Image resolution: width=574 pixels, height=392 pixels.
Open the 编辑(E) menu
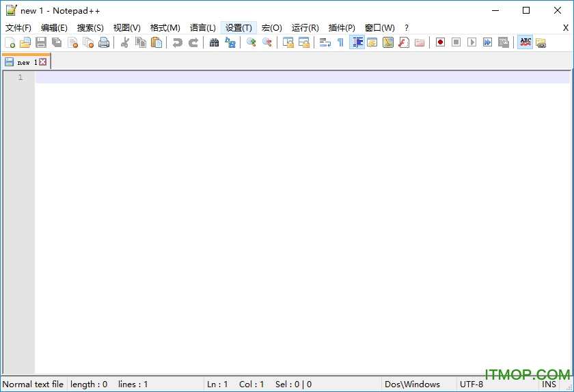click(54, 28)
